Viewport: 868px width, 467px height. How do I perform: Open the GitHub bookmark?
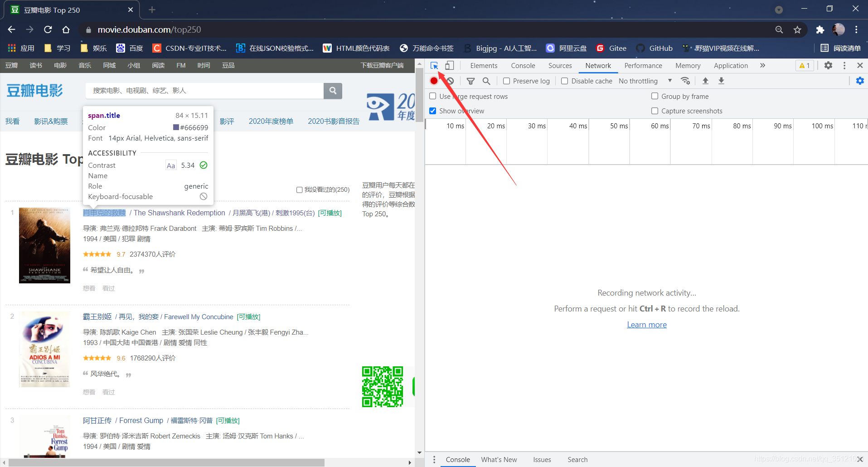(x=655, y=48)
